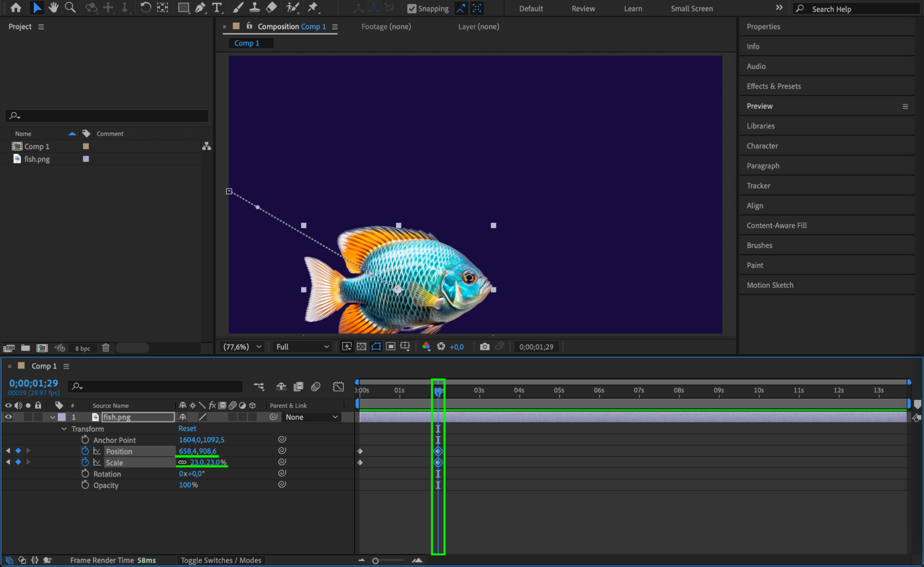Toggle the Position stopwatch
The width and height of the screenshot is (924, 567).
tap(85, 451)
